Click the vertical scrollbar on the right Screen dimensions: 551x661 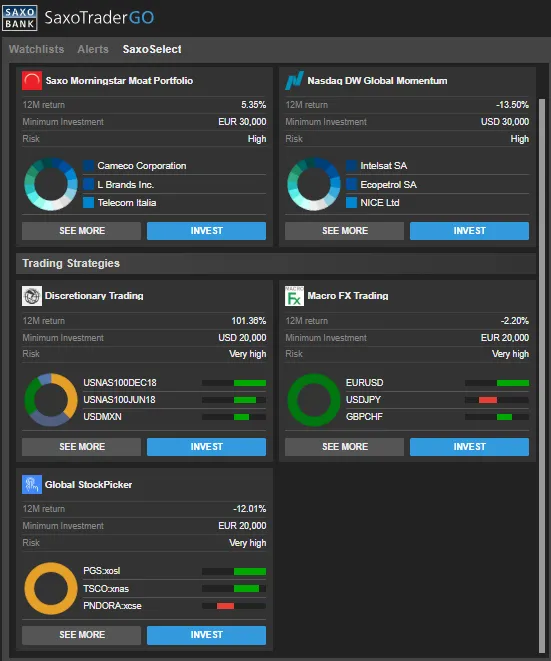pos(542,375)
